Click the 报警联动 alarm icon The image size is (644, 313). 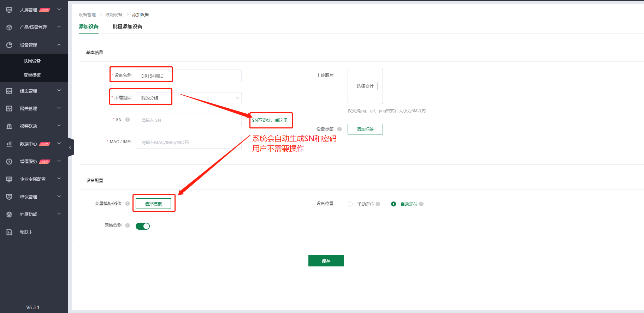click(x=9, y=126)
